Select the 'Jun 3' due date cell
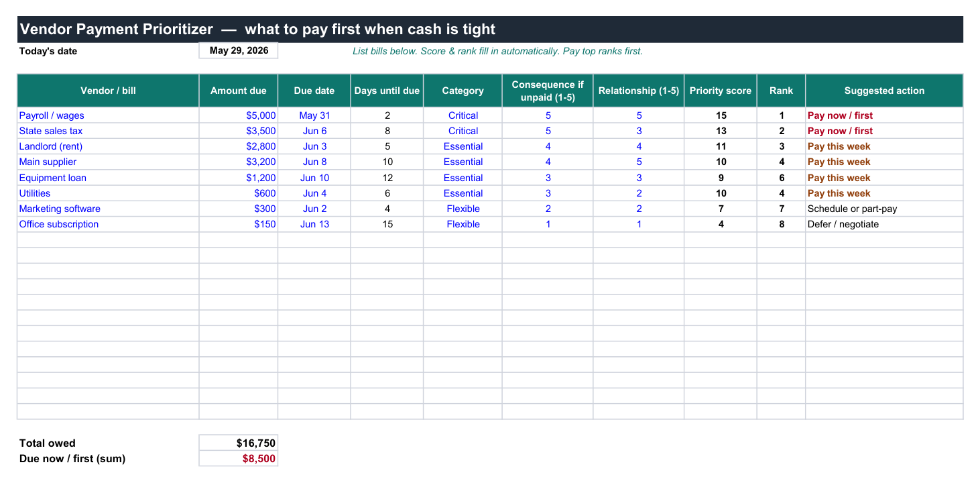The height and width of the screenshot is (483, 980). (314, 146)
